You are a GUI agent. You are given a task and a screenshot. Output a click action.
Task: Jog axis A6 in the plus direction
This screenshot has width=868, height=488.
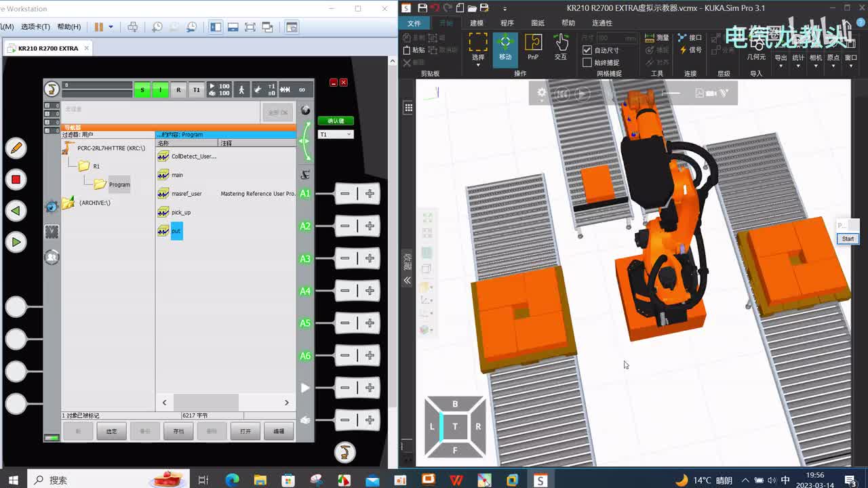pos(370,355)
